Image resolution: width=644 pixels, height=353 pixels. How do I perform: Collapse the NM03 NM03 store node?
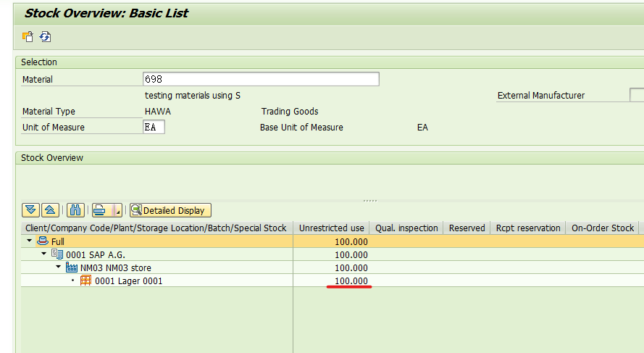coord(59,267)
